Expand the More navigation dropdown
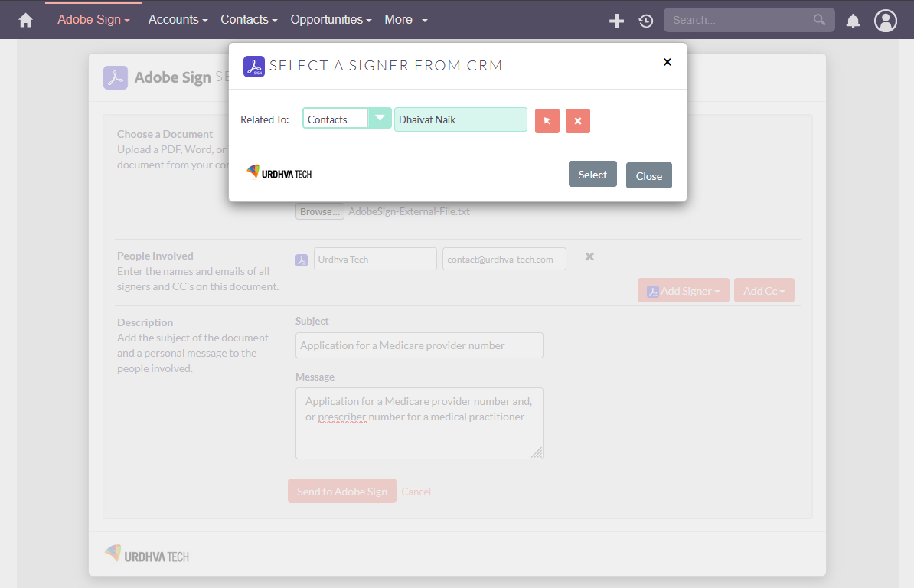 [406, 19]
